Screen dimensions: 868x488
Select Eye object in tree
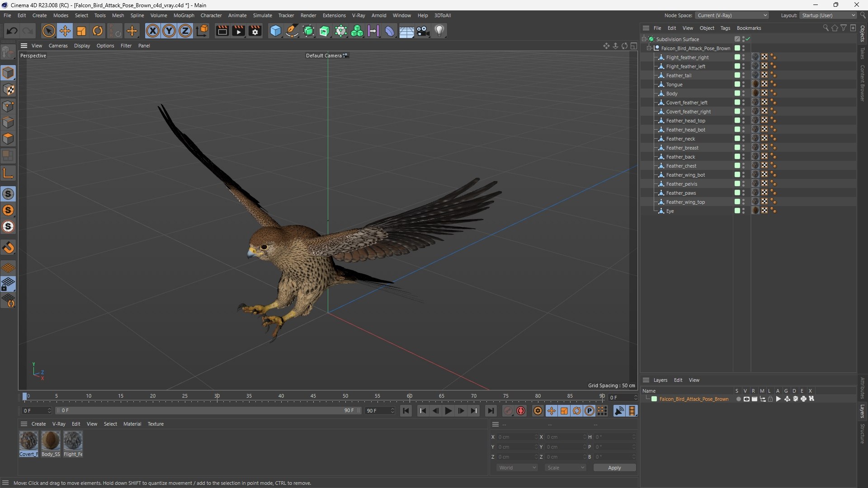(670, 211)
